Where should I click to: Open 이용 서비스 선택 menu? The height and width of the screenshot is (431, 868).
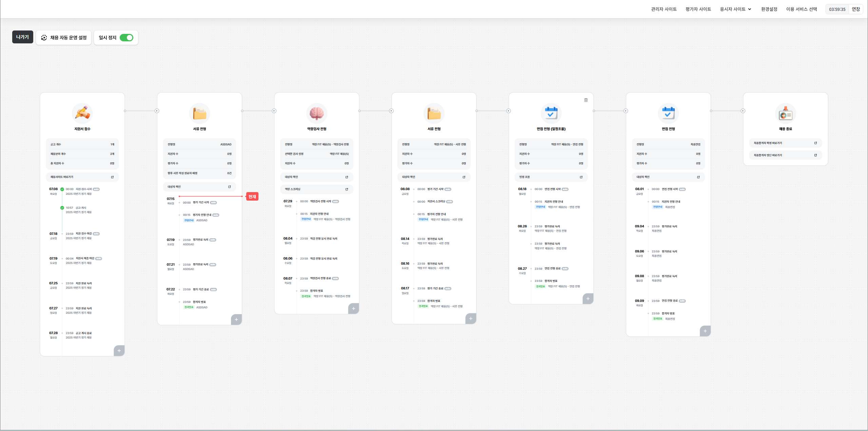pos(801,9)
